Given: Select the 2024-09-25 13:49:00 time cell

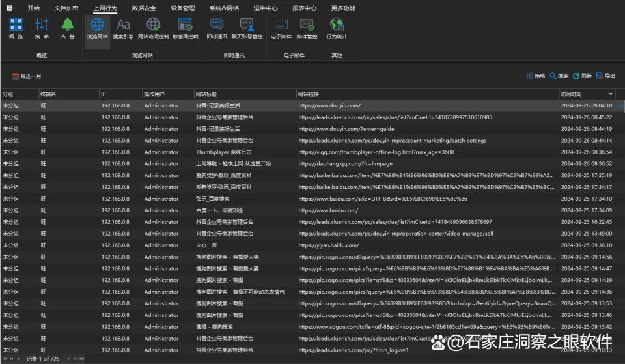Looking at the screenshot, I should pyautogui.click(x=587, y=234).
